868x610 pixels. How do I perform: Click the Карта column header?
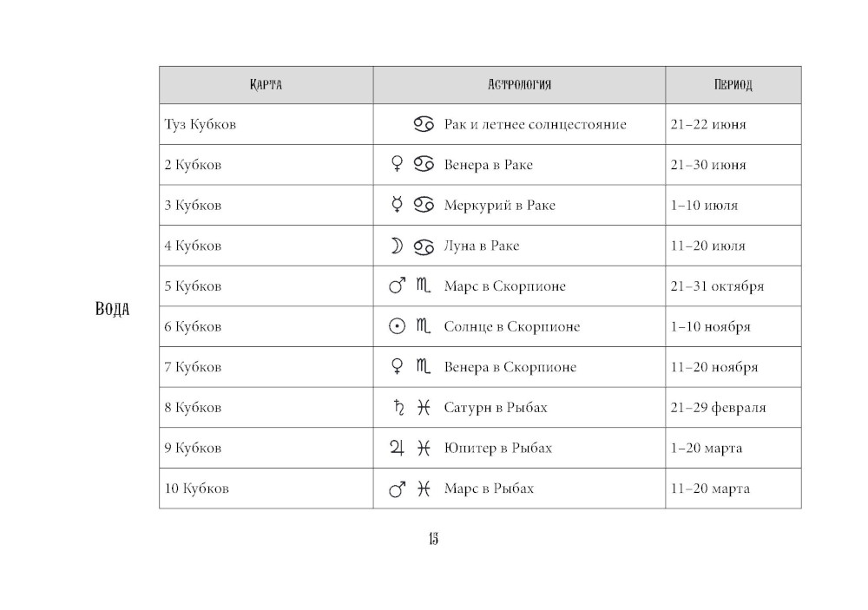(266, 85)
